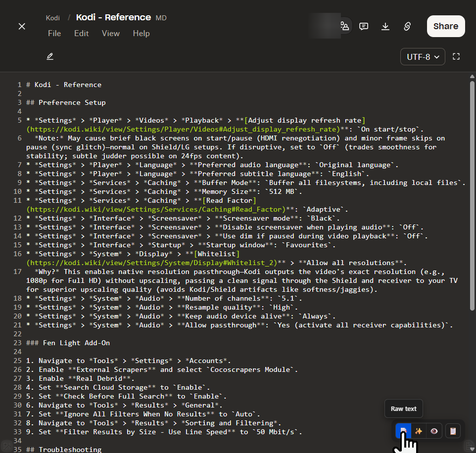Click the 'Resample quality' High line
This screenshot has width=476, height=453.
click(162, 307)
